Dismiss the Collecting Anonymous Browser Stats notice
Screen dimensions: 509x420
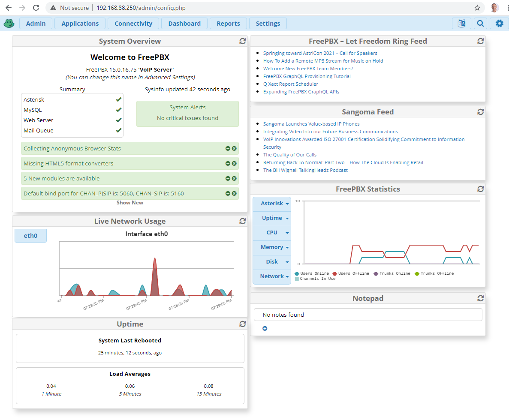[x=234, y=149]
